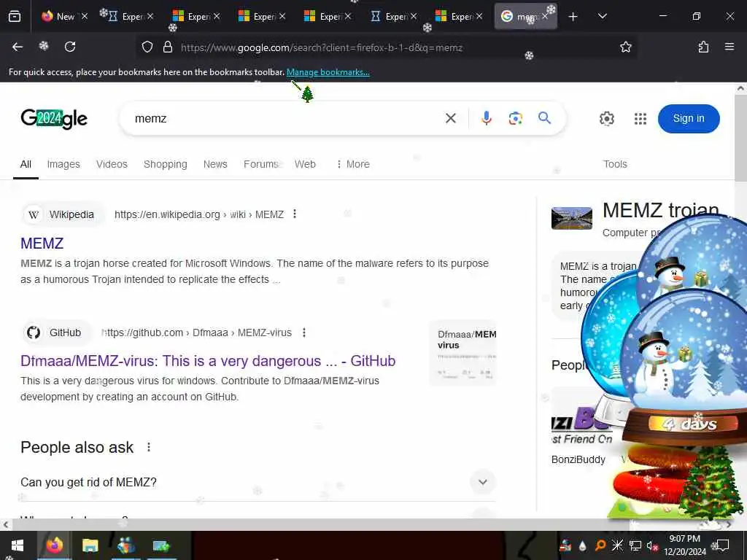Select the All results tab
Viewport: 747px width, 560px height.
point(26,164)
